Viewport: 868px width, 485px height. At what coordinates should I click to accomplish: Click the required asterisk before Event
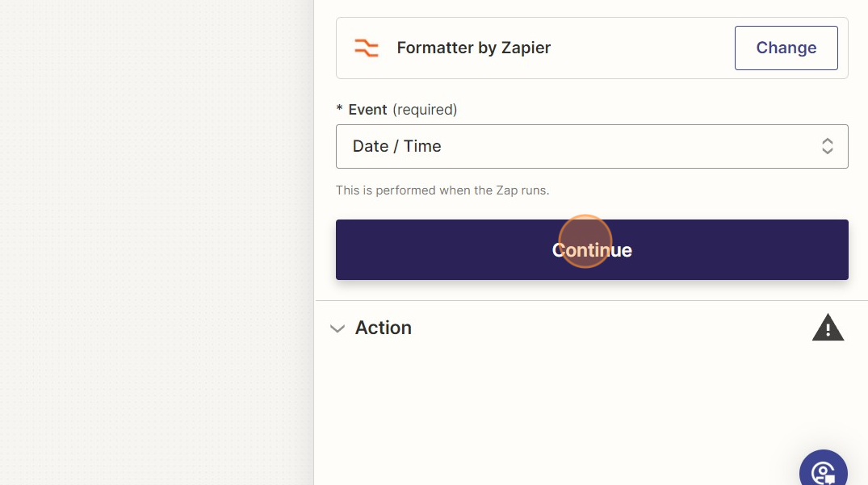coord(340,110)
